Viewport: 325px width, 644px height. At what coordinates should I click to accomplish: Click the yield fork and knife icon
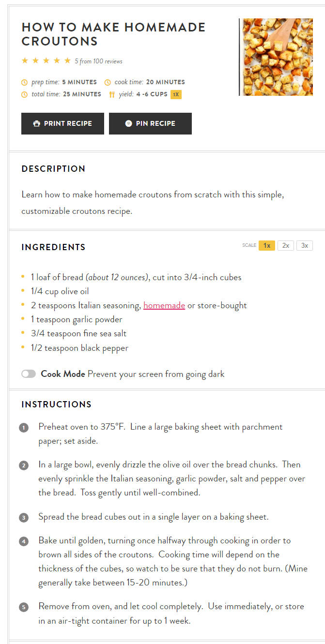click(x=112, y=94)
